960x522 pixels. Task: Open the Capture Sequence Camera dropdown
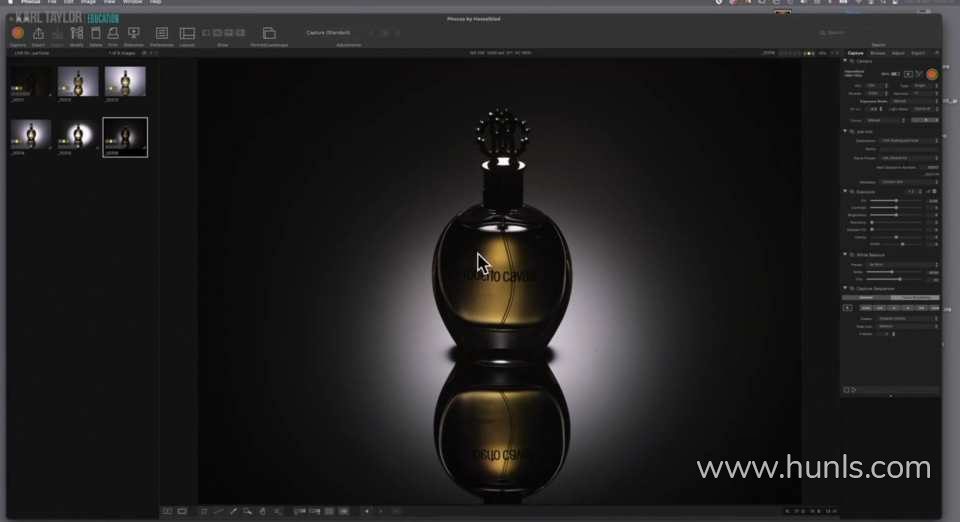point(908,318)
